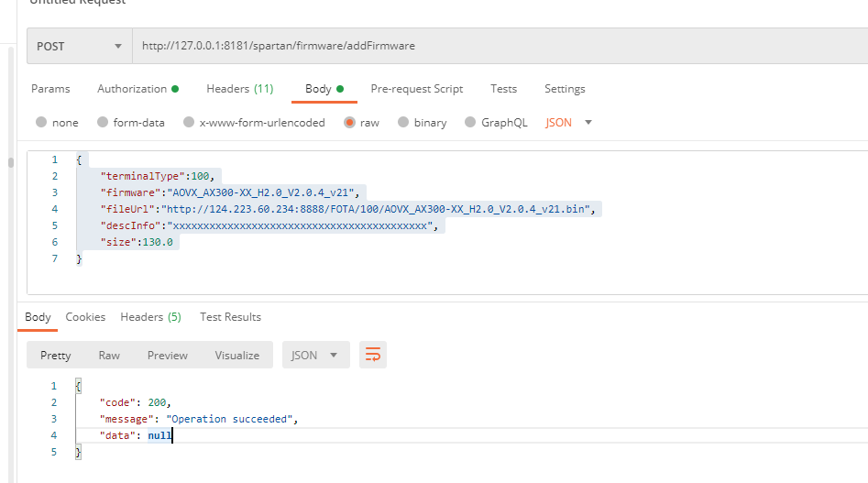Click the Visualize response button
Screen dimensions: 868x483
click(236, 356)
